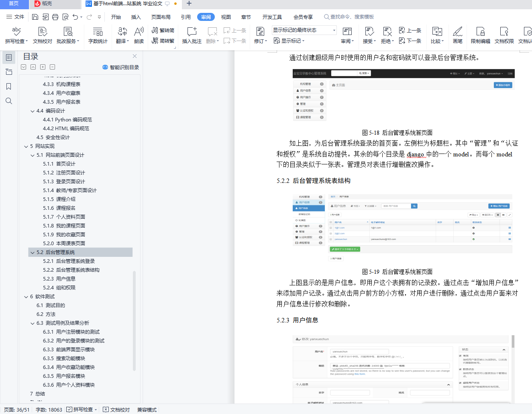Insert a comment with 插入批注
Screen dimensions: 532x414
point(192,35)
